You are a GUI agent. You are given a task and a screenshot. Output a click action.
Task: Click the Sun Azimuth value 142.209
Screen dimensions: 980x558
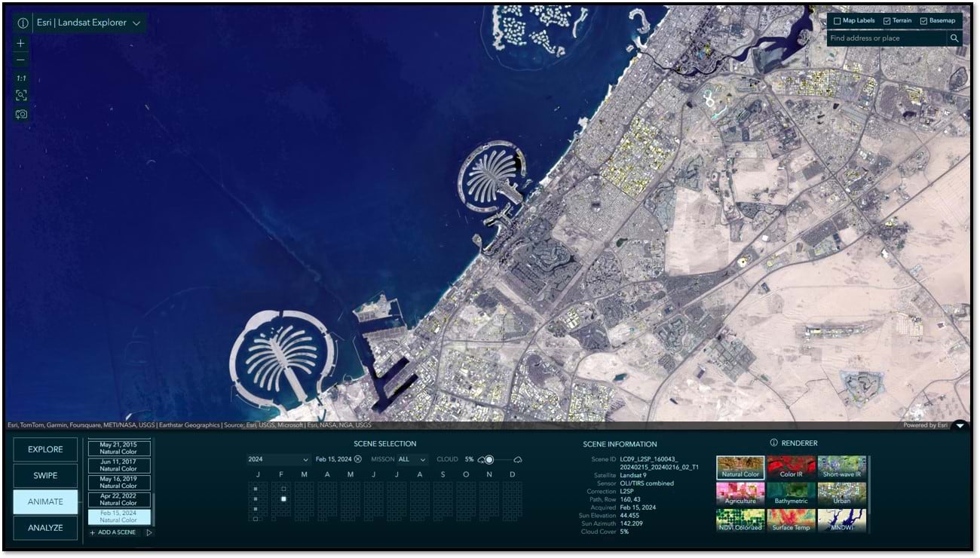631,523
